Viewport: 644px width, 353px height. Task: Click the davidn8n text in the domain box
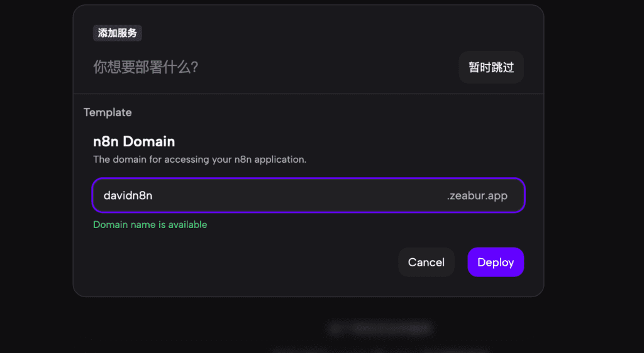[128, 196]
